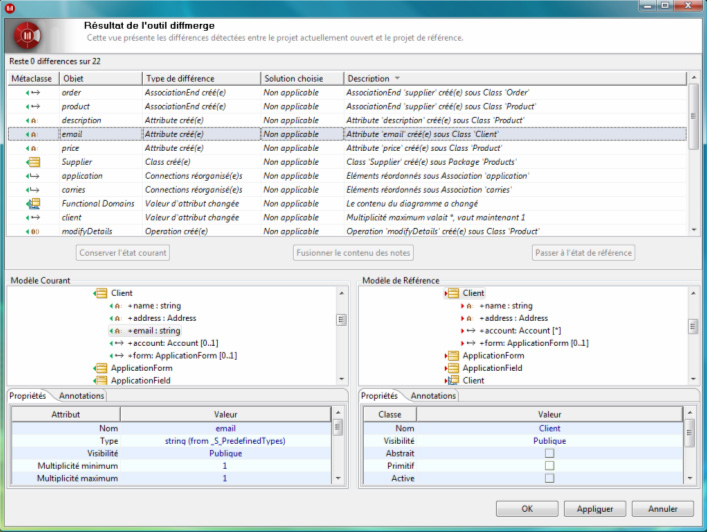Click the AssociationEnd icon in order row
This screenshot has width=707, height=532.
(33, 92)
